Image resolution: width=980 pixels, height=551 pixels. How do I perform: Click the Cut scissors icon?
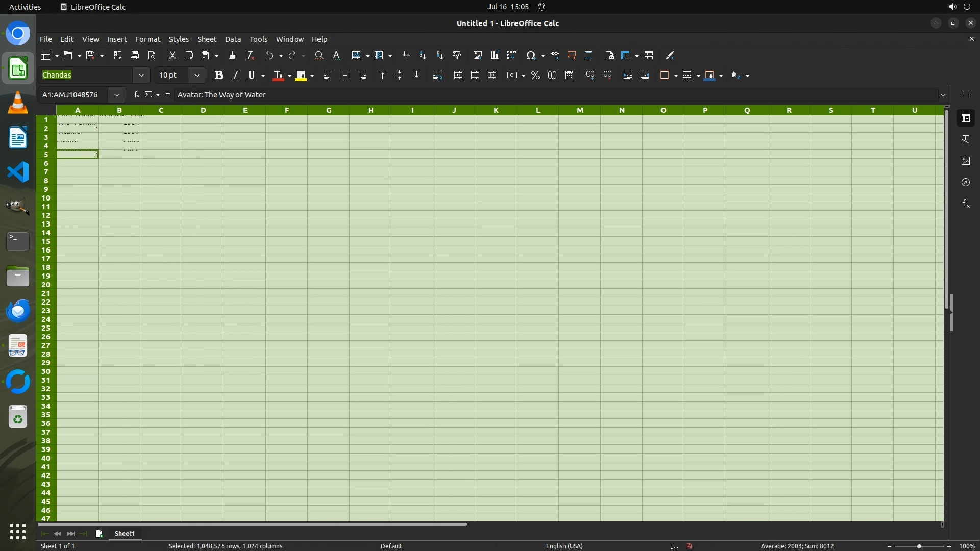click(172, 55)
